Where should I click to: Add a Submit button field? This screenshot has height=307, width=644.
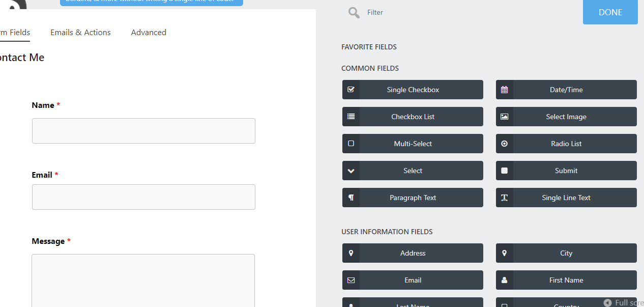click(566, 171)
